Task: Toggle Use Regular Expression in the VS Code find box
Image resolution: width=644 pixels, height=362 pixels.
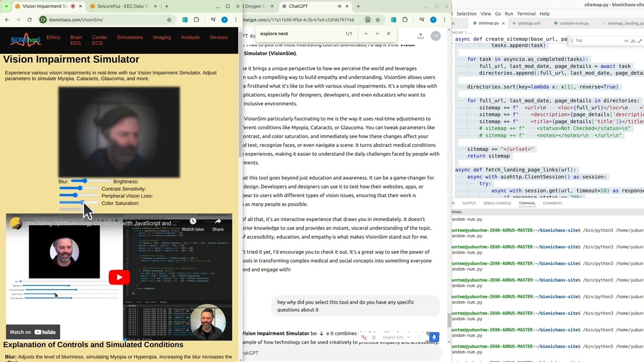Action: [x=639, y=40]
